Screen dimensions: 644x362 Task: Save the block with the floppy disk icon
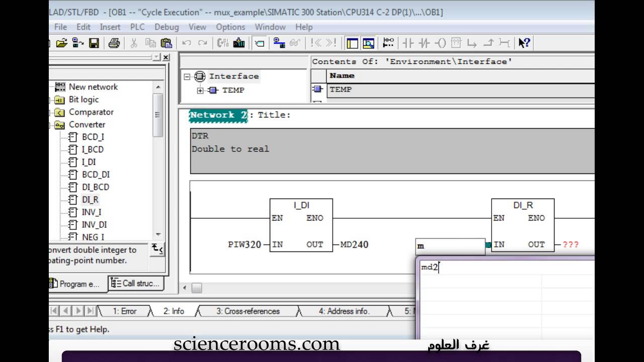point(94,43)
